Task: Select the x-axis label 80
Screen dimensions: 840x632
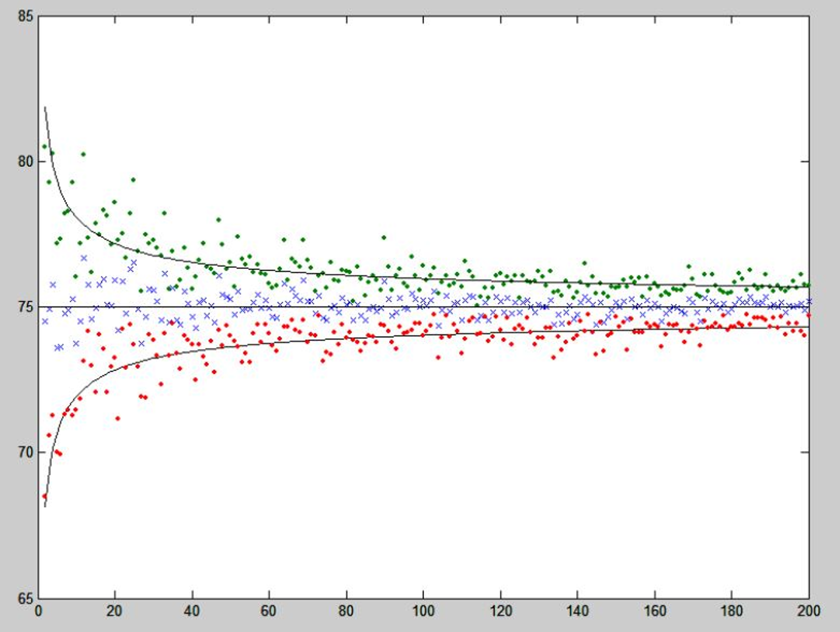Action: pyautogui.click(x=346, y=611)
